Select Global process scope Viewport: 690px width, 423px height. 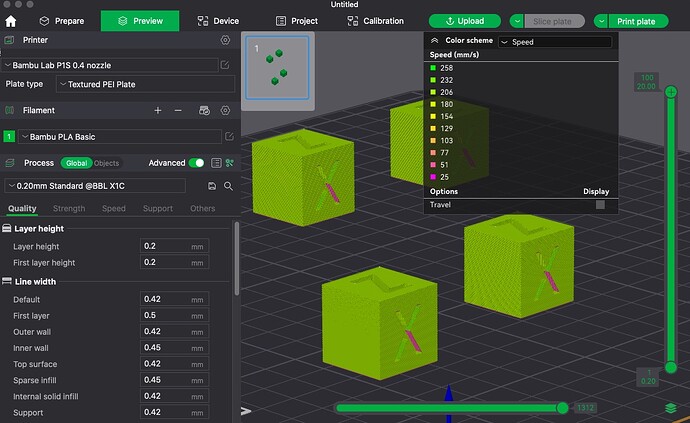pyautogui.click(x=76, y=163)
